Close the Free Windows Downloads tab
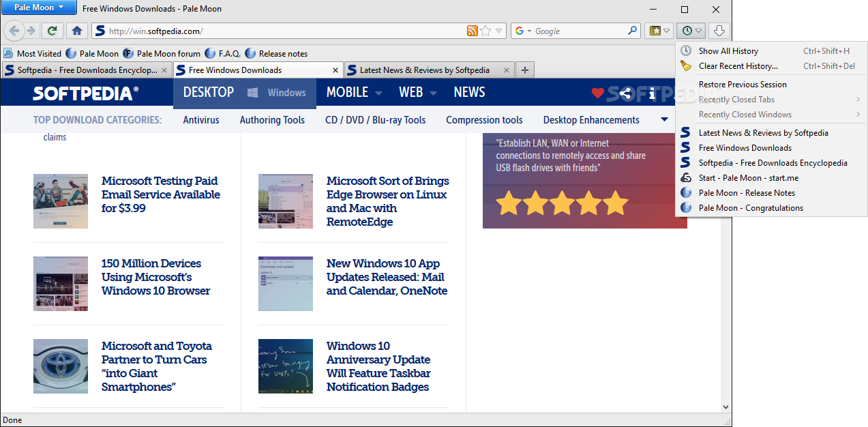868x427 pixels. point(335,70)
